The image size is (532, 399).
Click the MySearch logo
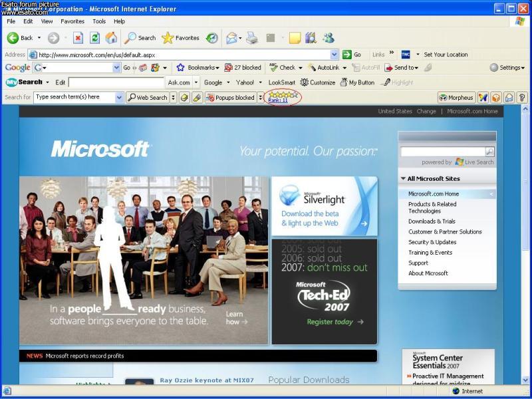coord(24,82)
